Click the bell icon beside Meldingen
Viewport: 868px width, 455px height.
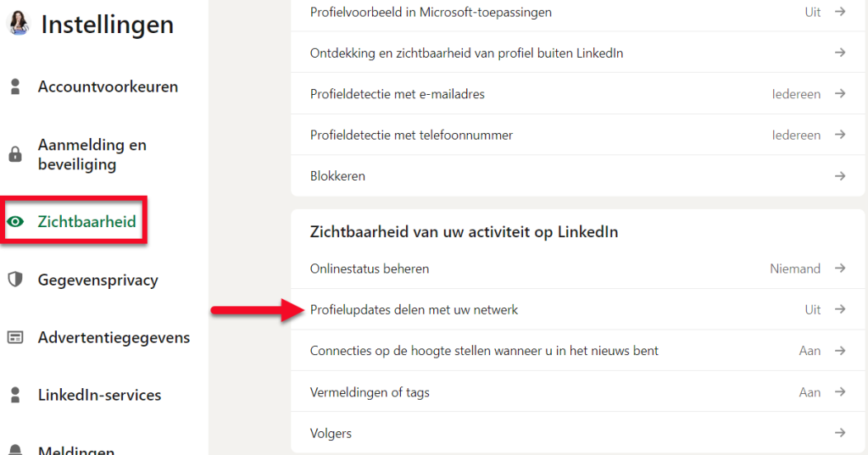15,449
